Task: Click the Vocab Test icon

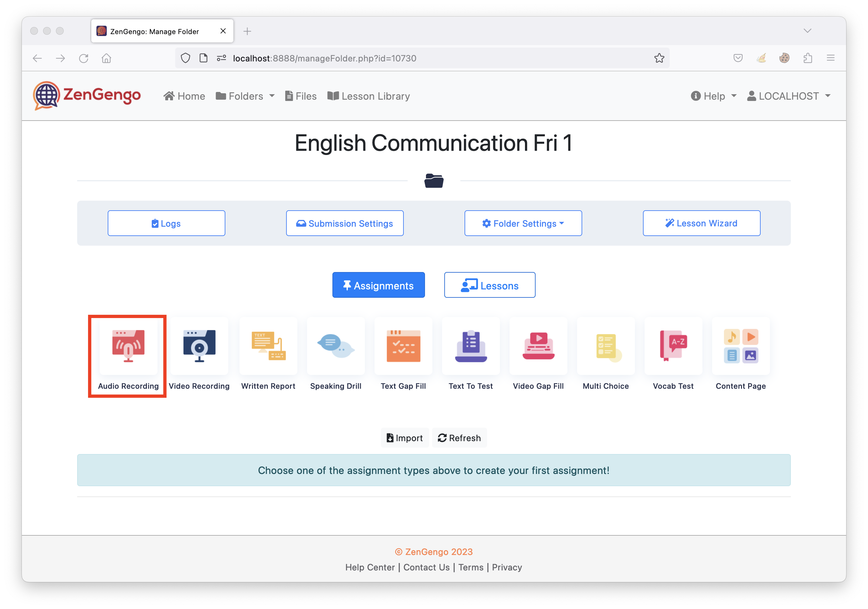Action: [673, 346]
